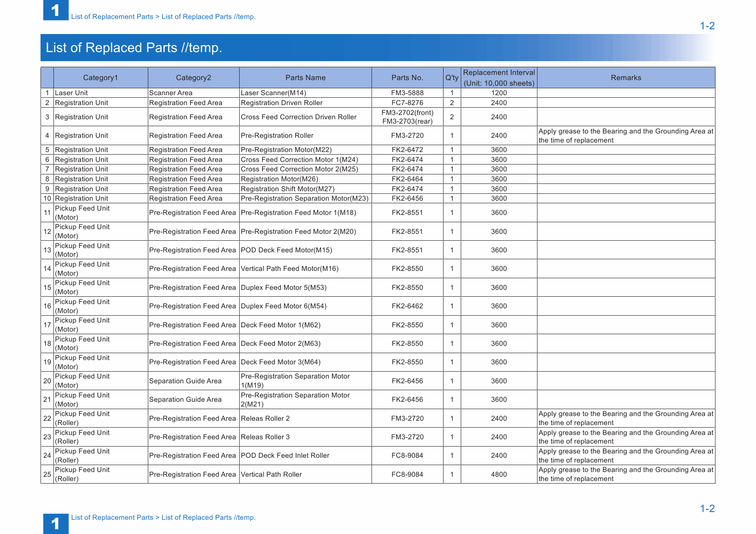Viewport: 756px width, 534px height.
Task: Select 'POD Deck Feed Inlet Roller' cell
Action: [x=306, y=456]
